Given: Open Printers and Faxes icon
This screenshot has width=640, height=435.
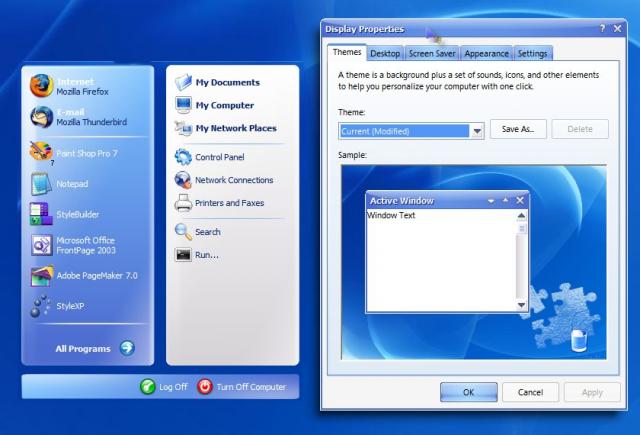Looking at the screenshot, I should (183, 203).
